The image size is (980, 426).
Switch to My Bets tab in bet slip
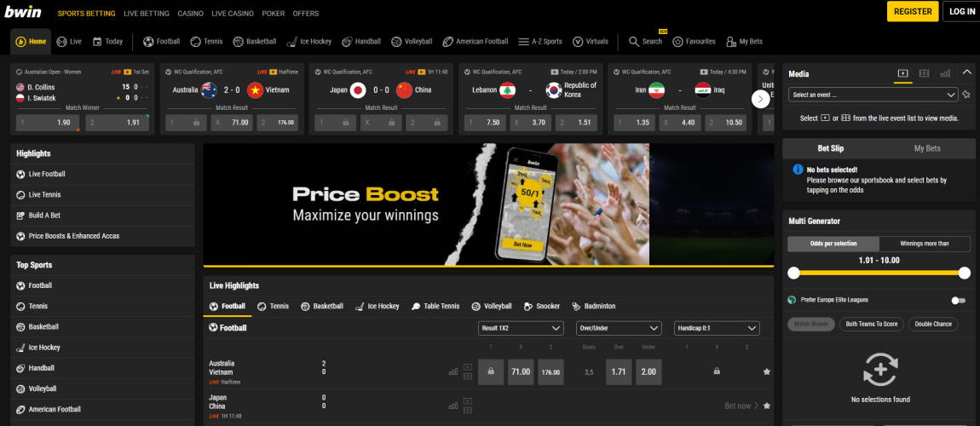(927, 148)
